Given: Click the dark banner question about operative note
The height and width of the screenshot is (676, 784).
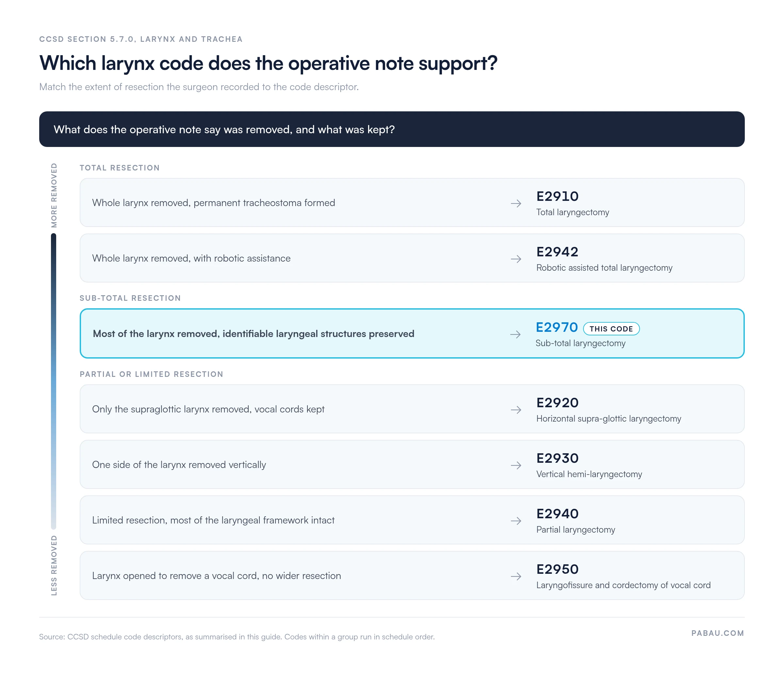Looking at the screenshot, I should coord(392,129).
